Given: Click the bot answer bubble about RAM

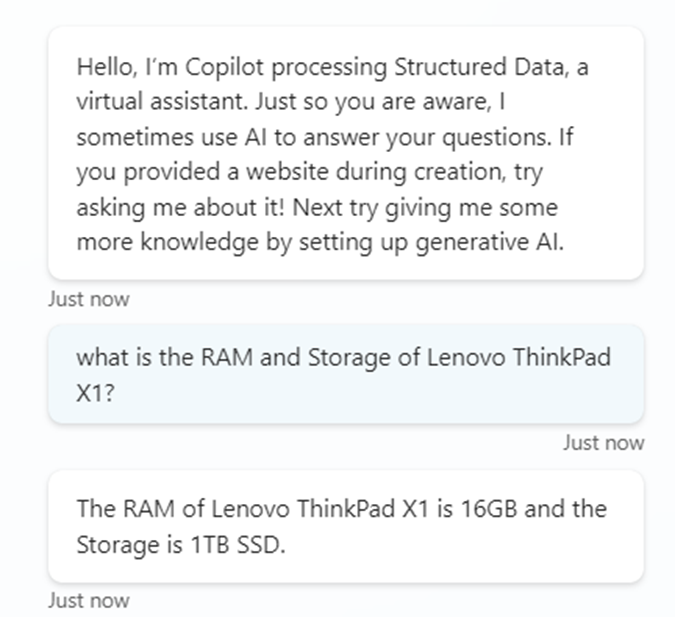Looking at the screenshot, I should coord(345,526).
